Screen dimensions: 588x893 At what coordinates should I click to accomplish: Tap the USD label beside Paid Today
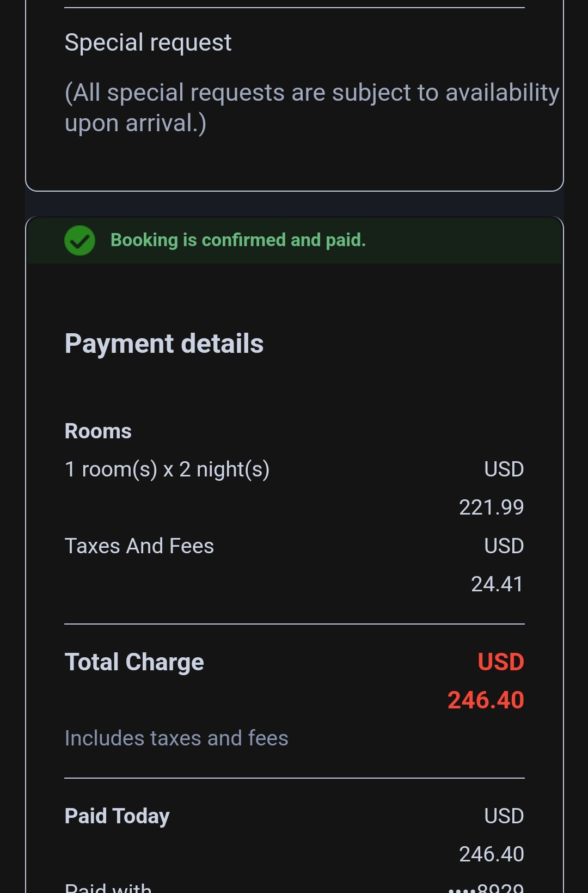504,816
